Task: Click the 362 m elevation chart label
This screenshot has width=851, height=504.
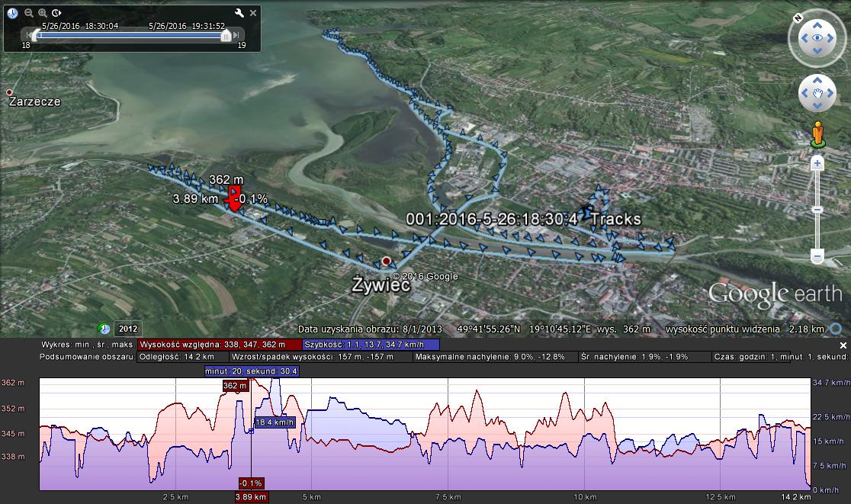Action: pos(235,386)
